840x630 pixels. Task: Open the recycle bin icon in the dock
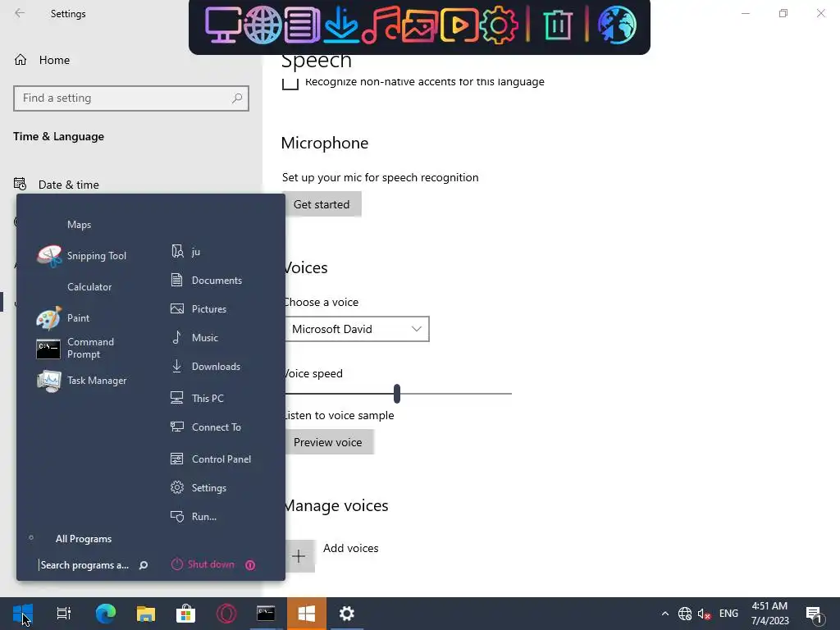tap(558, 25)
